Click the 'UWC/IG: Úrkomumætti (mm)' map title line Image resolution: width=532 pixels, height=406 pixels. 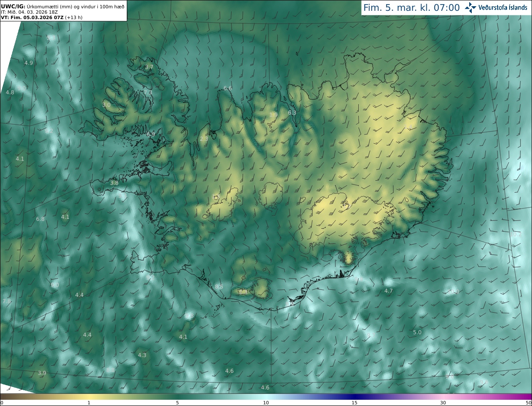point(63,6)
